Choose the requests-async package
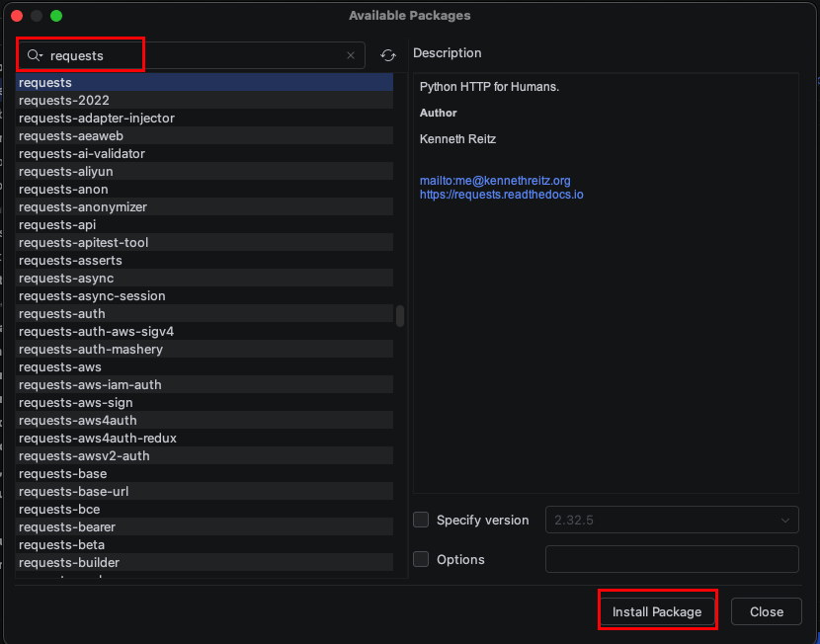 coord(66,279)
